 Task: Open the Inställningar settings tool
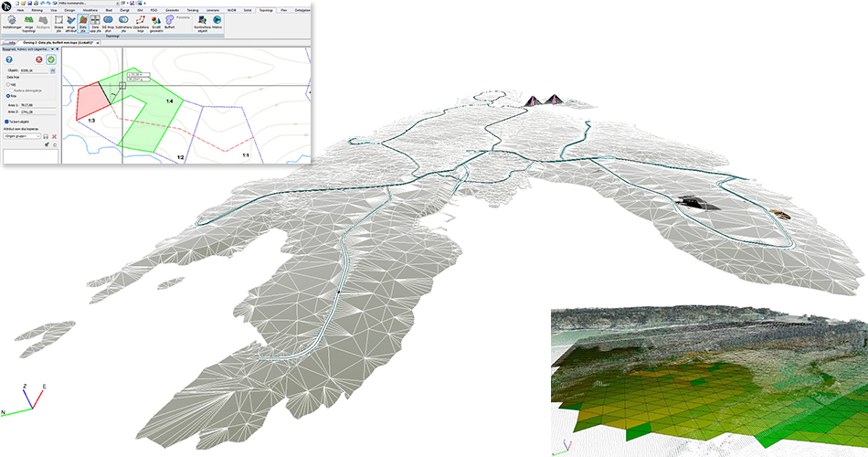click(x=11, y=21)
